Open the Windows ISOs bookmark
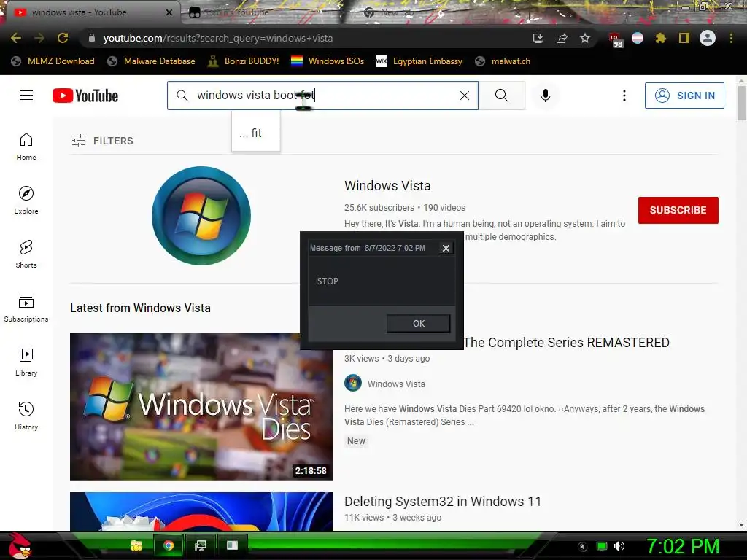Viewport: 747px width, 560px height. [328, 61]
